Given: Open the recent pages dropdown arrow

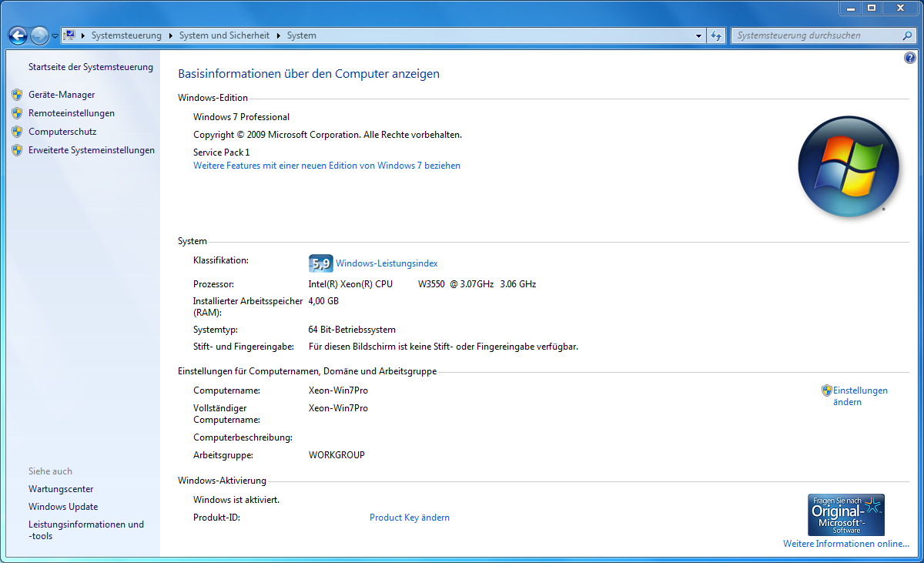Looking at the screenshot, I should 55,35.
